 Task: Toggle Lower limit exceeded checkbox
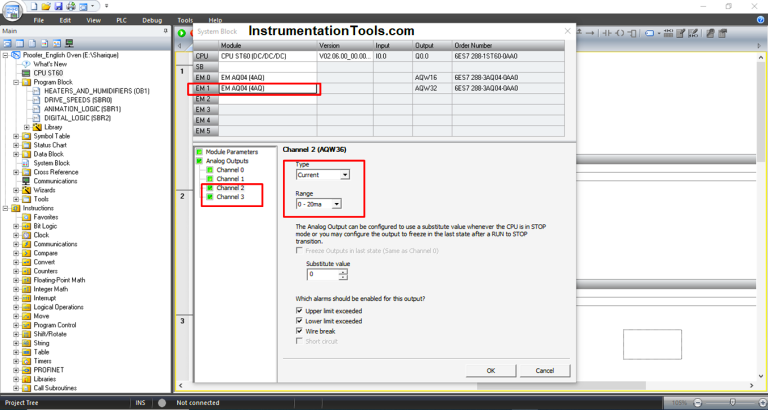click(301, 321)
